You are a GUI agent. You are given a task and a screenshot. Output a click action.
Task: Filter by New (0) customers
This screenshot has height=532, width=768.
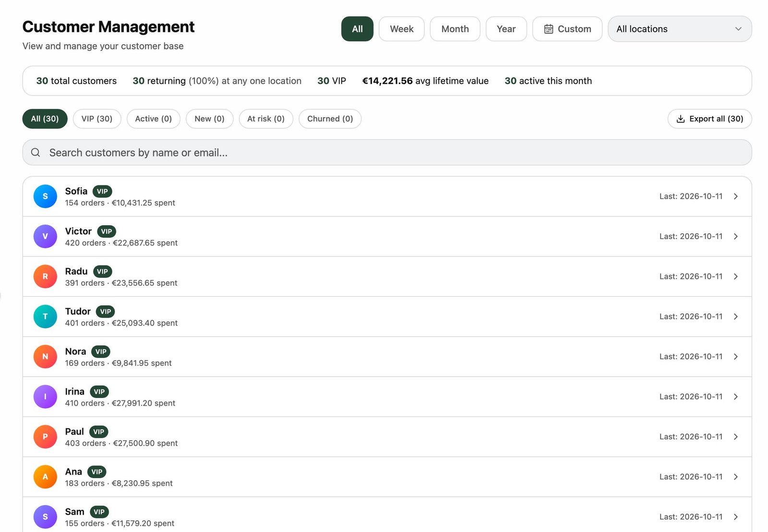[x=209, y=119]
